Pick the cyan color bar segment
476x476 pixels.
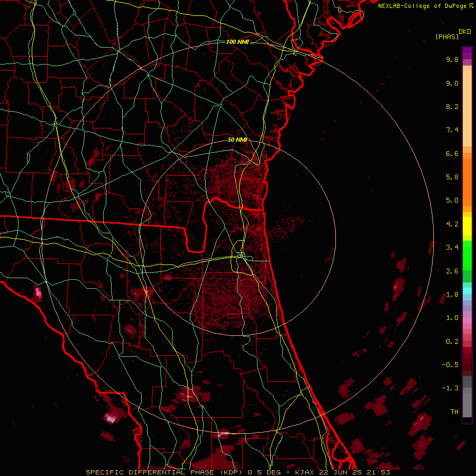click(467, 291)
